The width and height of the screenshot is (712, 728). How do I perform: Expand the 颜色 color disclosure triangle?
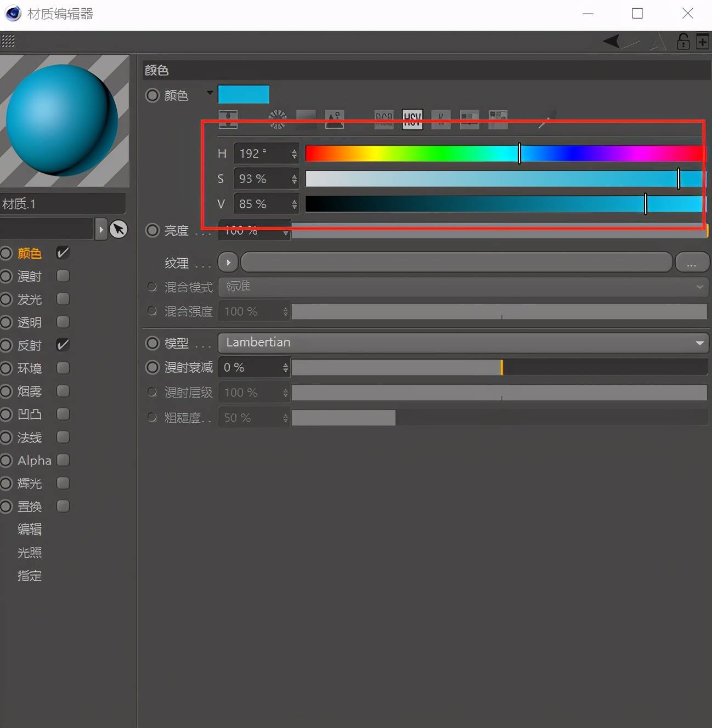pos(210,93)
